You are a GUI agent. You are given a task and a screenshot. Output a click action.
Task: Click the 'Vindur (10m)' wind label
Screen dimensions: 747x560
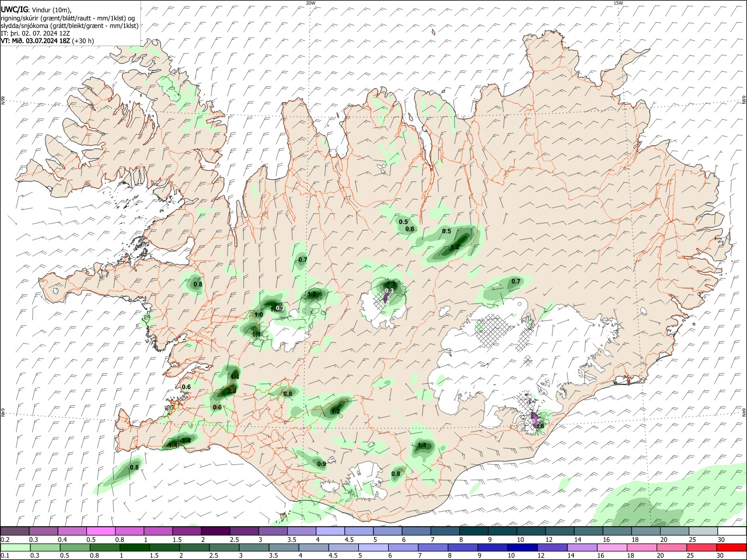point(51,9)
